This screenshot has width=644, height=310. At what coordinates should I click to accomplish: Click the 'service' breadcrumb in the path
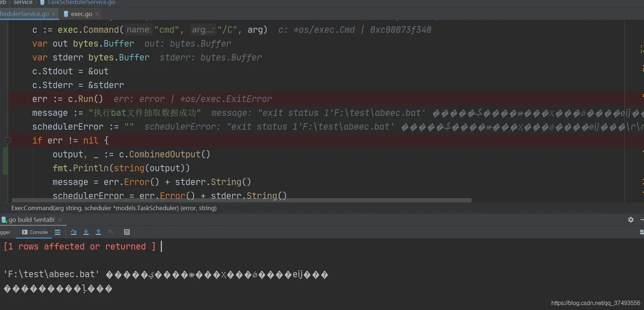tap(23, 3)
